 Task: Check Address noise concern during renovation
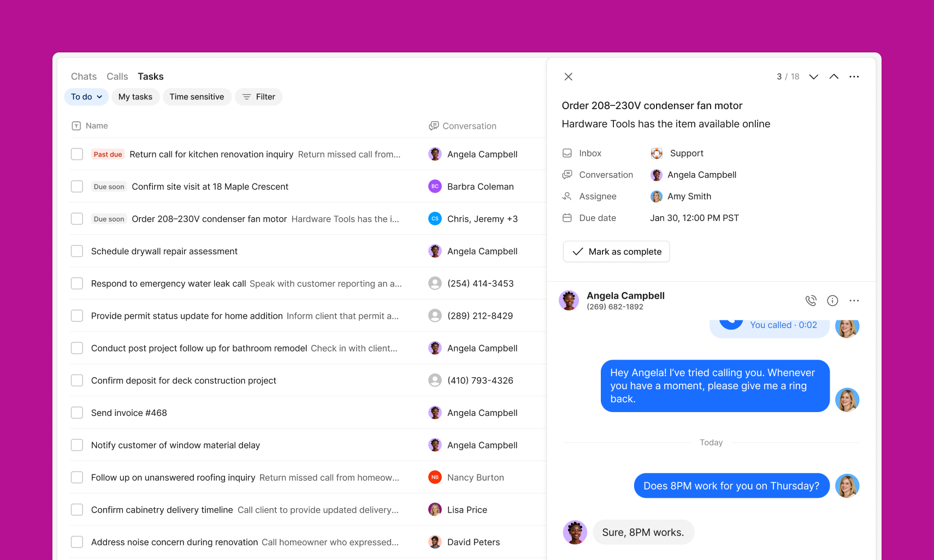[77, 542]
